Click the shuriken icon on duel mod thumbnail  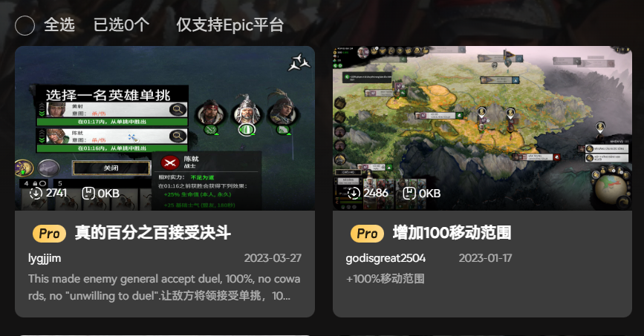click(299, 62)
